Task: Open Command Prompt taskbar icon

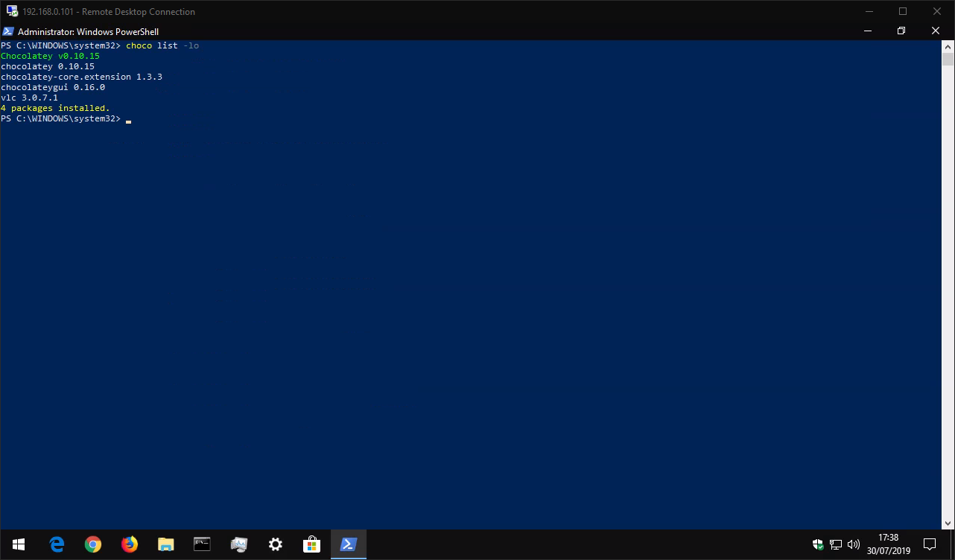Action: coord(202,544)
